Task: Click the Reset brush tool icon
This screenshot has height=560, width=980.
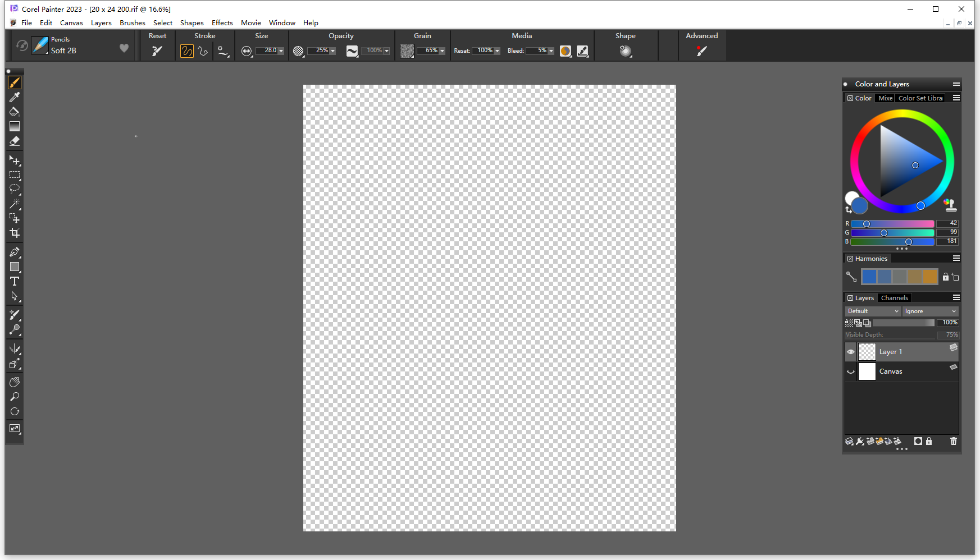Action: point(157,51)
